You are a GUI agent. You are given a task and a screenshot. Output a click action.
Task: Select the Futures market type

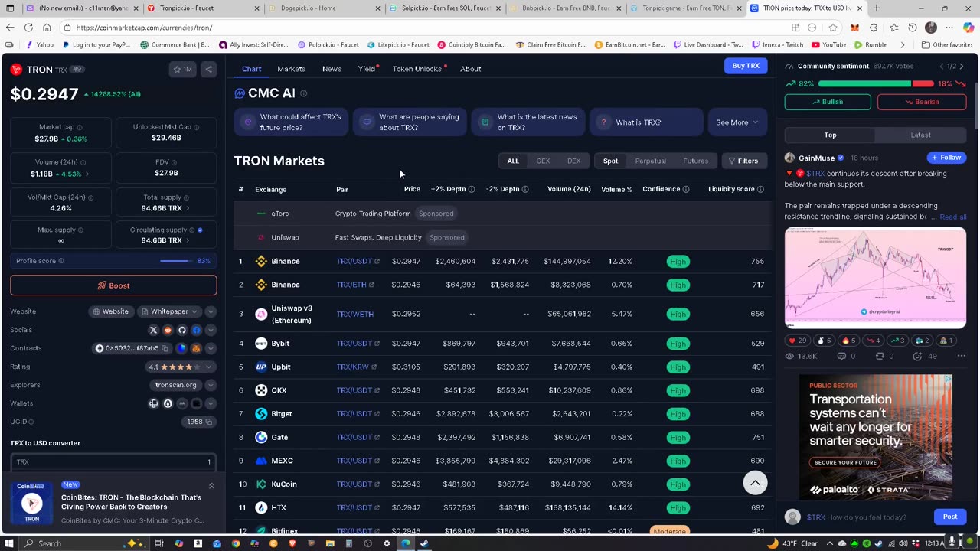[695, 161]
